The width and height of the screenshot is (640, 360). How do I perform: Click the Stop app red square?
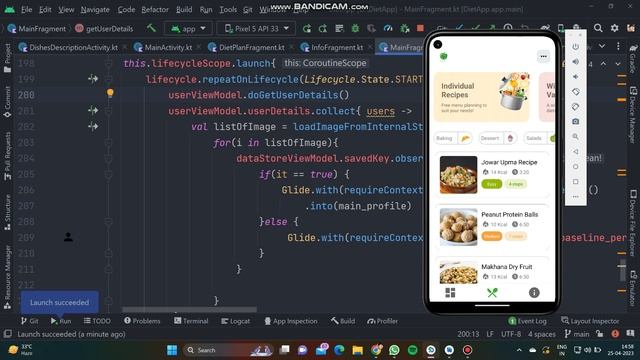tap(420, 28)
